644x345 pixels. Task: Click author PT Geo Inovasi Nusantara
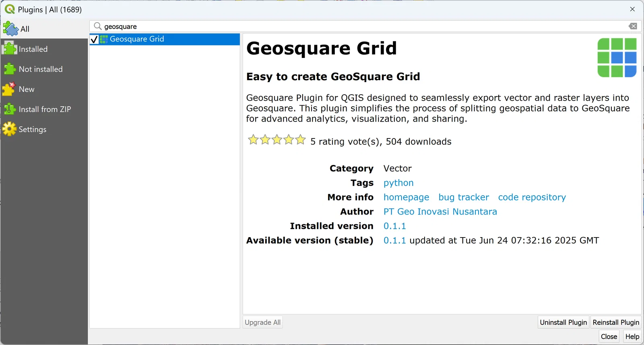click(x=440, y=212)
